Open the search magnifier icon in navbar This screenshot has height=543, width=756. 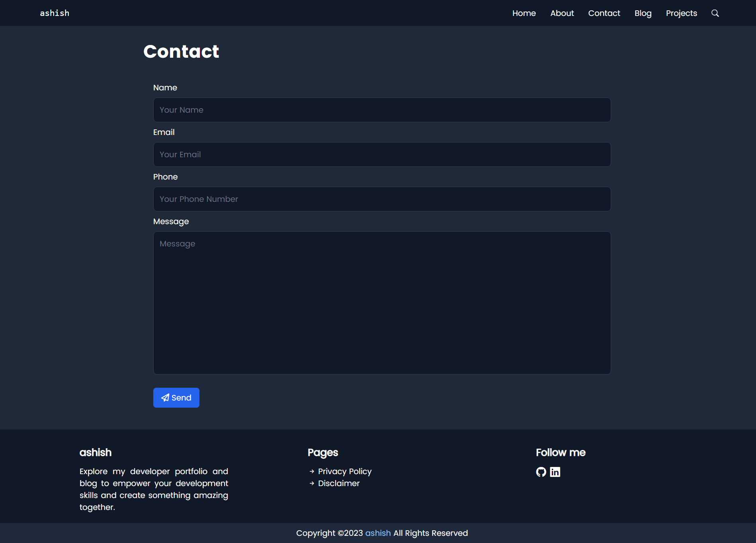click(715, 13)
